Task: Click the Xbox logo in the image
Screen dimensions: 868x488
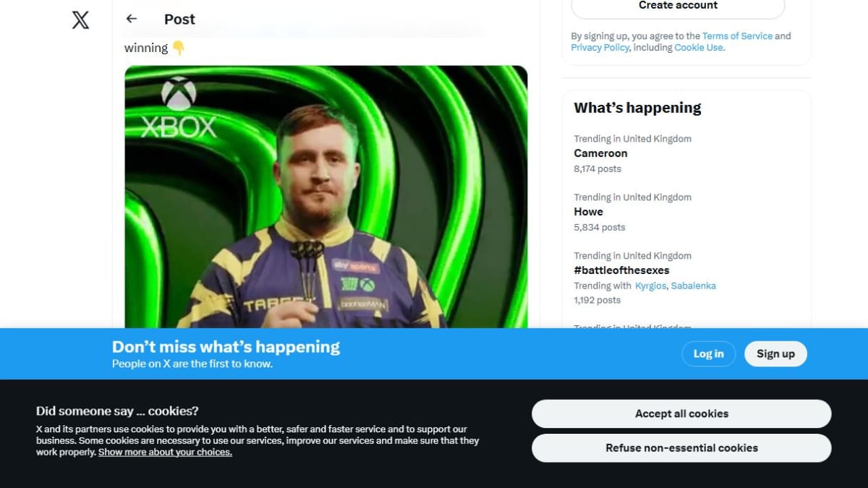Action: point(178,108)
